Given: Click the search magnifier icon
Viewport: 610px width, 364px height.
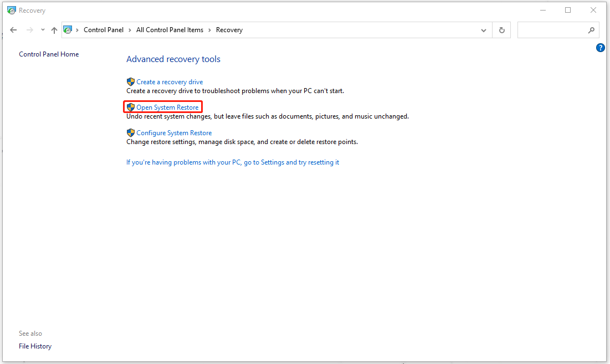Looking at the screenshot, I should click(x=591, y=30).
